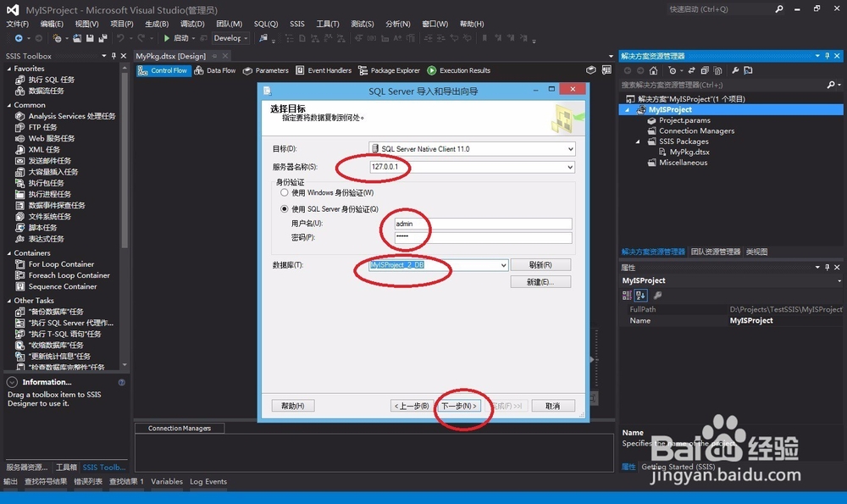This screenshot has height=504, width=847.
Task: Open the Destination (目标) dropdown
Action: pyautogui.click(x=570, y=149)
